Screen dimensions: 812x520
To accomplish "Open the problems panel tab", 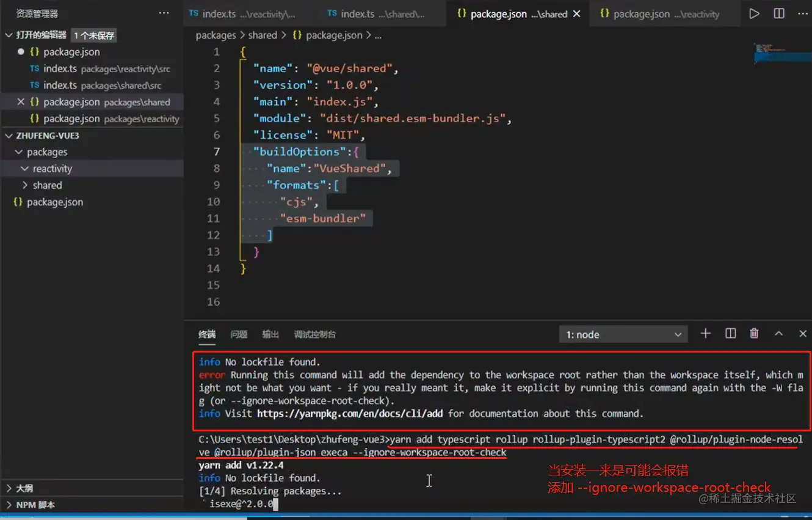I will click(x=239, y=334).
